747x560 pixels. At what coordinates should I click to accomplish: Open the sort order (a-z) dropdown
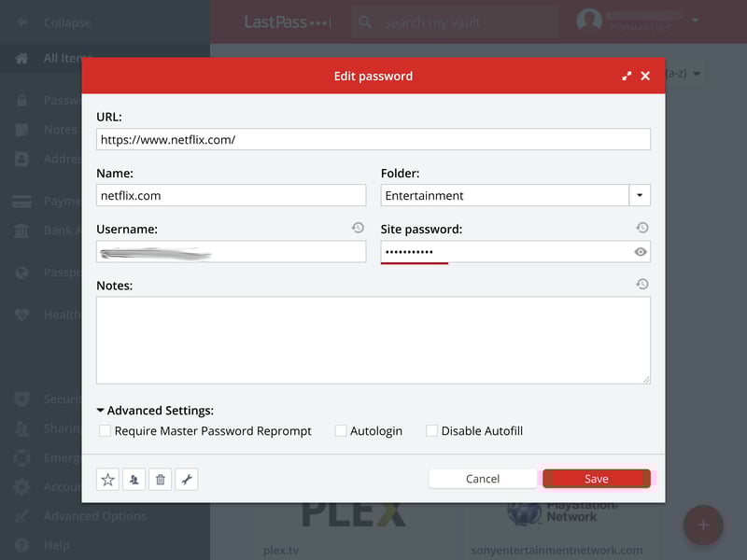click(x=684, y=74)
